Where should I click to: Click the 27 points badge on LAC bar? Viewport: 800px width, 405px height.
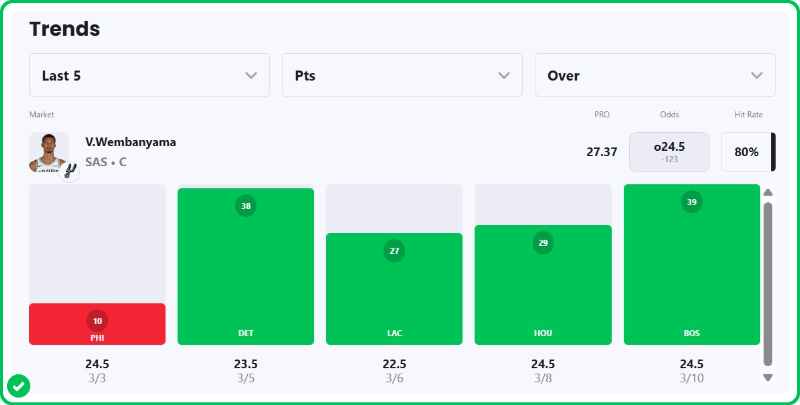(394, 251)
